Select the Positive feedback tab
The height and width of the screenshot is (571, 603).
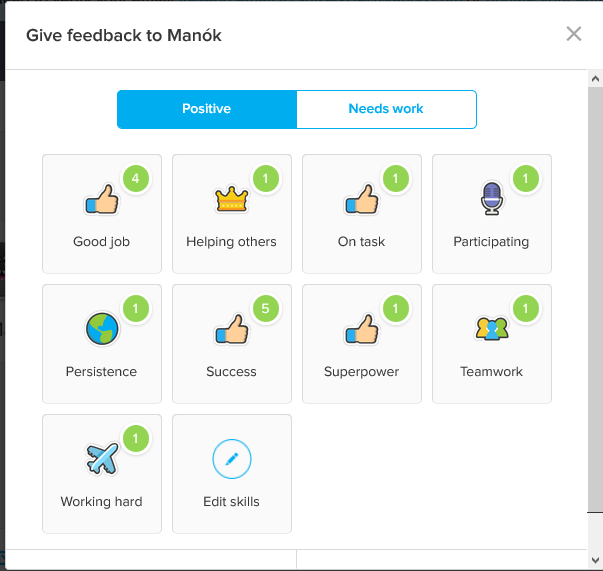pos(207,109)
